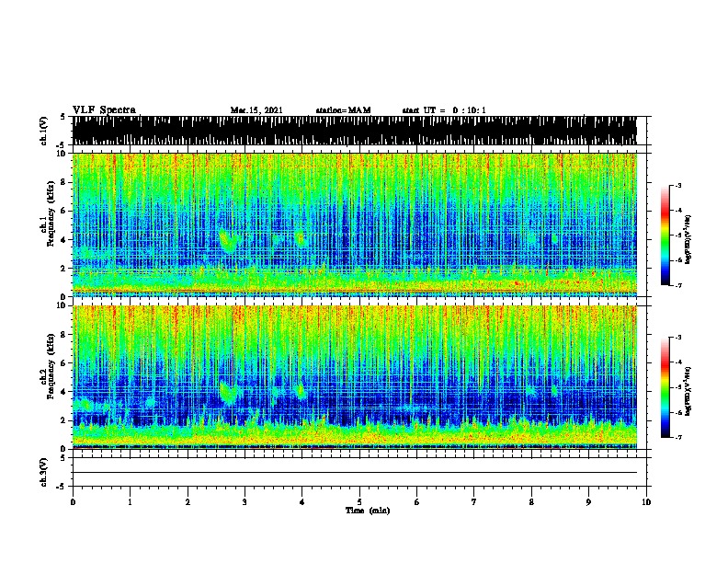
Task: Click the "-3" label on ch.1 color scale
Action: point(677,185)
